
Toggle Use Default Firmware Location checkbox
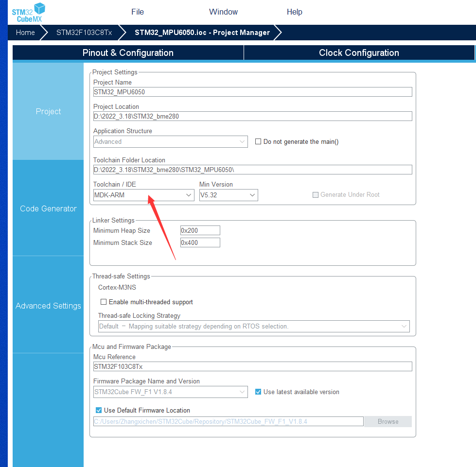[99, 410]
